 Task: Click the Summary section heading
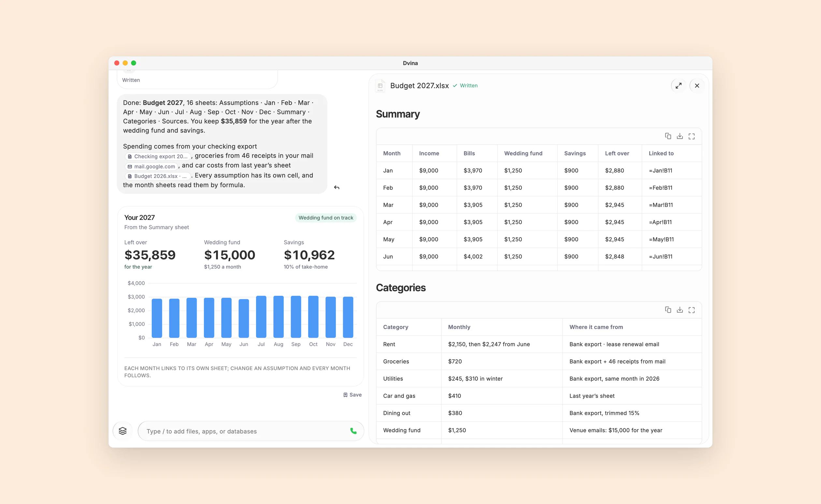(x=398, y=114)
